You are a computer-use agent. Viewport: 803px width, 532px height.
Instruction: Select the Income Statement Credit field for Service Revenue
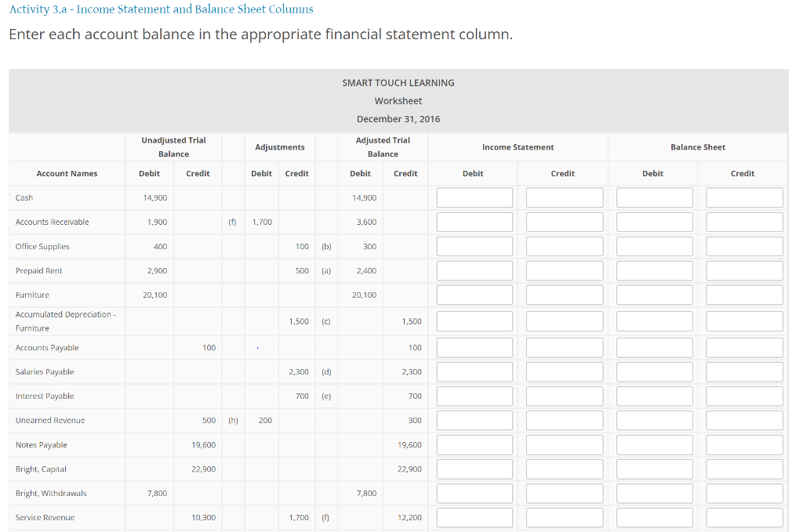tap(562, 517)
